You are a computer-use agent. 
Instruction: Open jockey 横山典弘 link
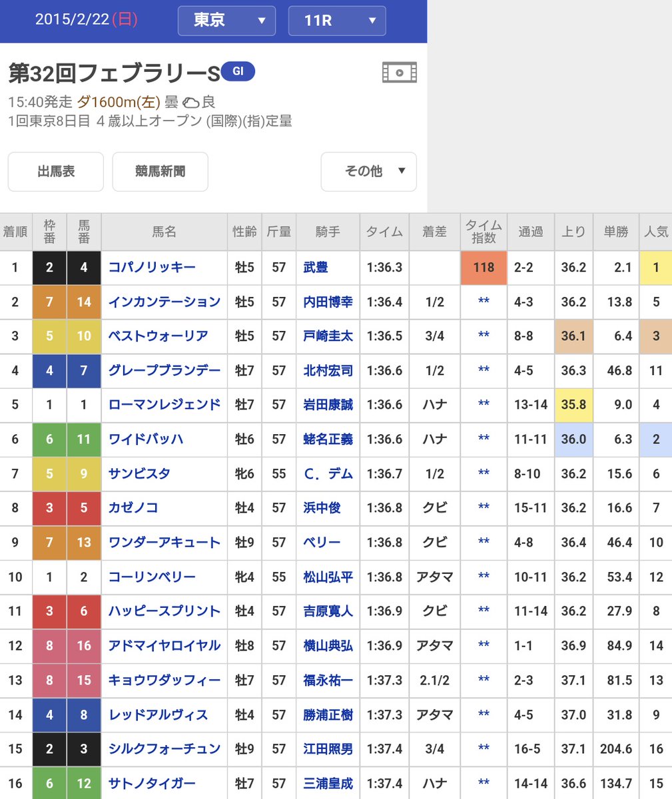[328, 646]
